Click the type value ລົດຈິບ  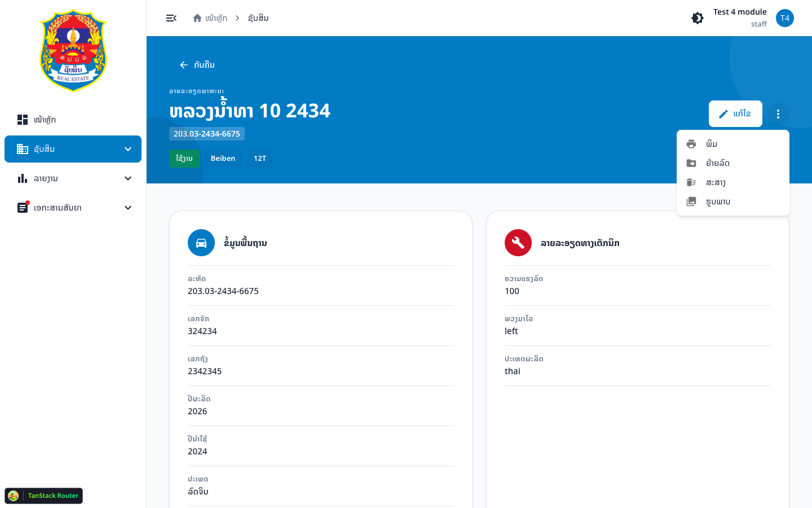pyautogui.click(x=198, y=492)
